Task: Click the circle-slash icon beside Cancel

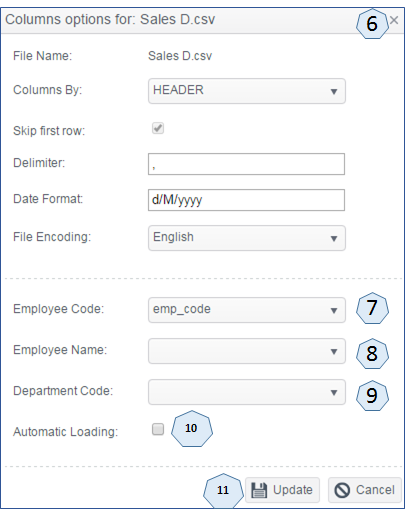Action: [342, 490]
